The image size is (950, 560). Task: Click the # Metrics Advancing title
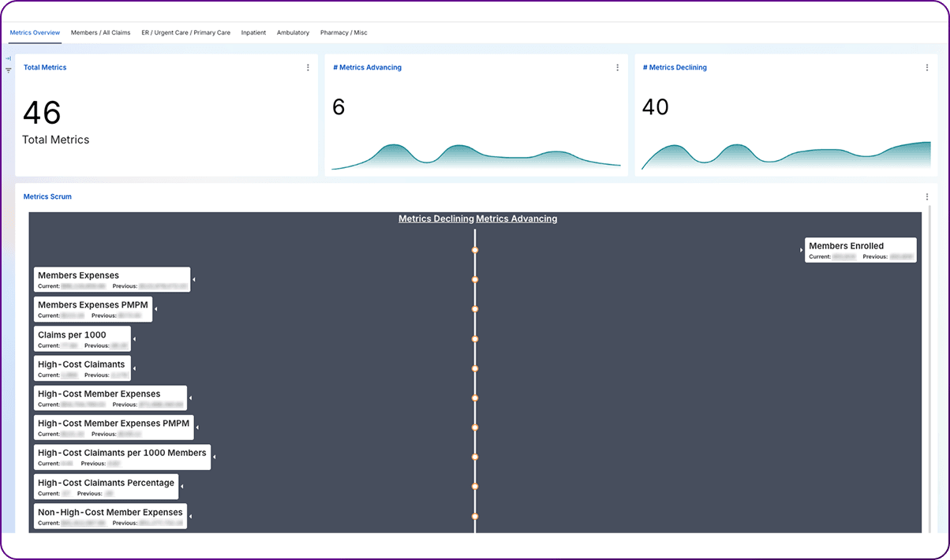pyautogui.click(x=367, y=68)
